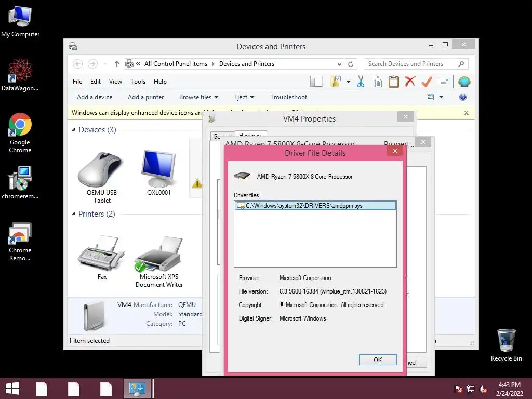Viewport: 532px width, 399px height.
Task: Click the Copy icon in toolbar
Action: coord(377,82)
